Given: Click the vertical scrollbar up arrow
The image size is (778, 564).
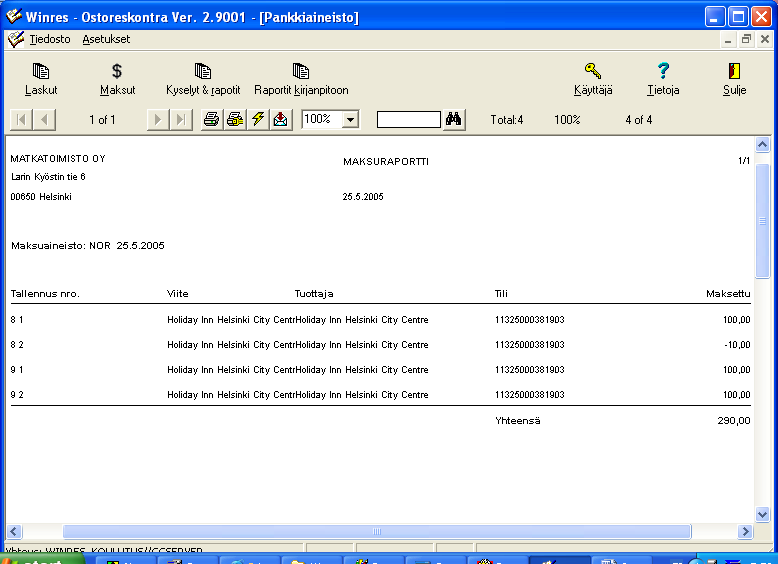Looking at the screenshot, I should 763,144.
